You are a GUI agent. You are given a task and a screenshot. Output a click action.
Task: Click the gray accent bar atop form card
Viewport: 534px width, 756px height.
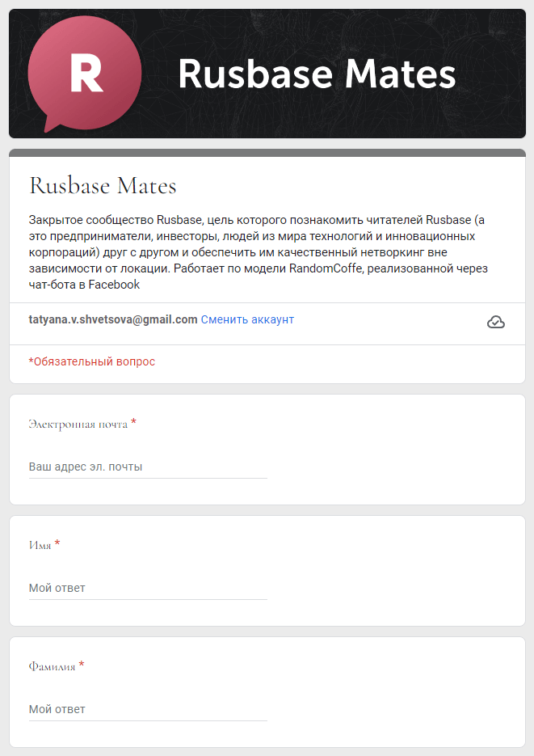click(x=267, y=153)
